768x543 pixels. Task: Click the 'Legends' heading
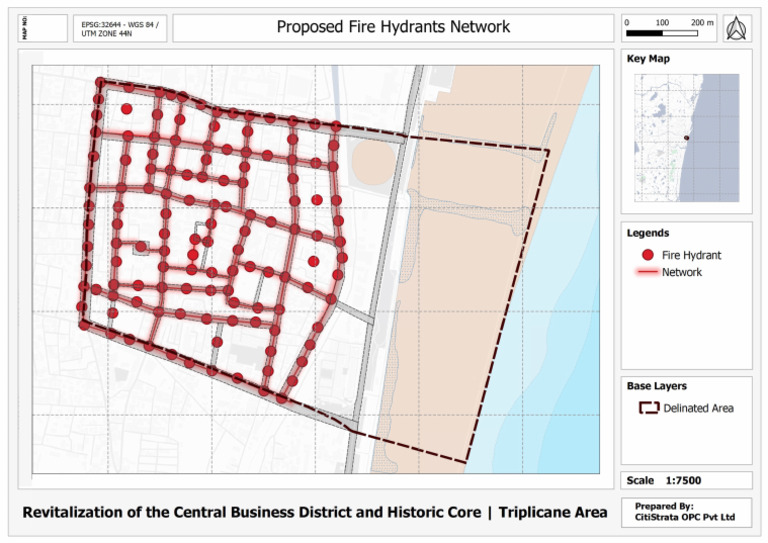pyautogui.click(x=648, y=233)
